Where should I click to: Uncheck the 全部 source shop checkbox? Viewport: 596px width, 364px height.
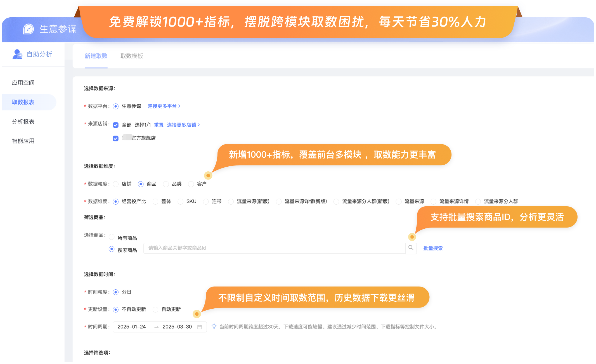coord(115,125)
